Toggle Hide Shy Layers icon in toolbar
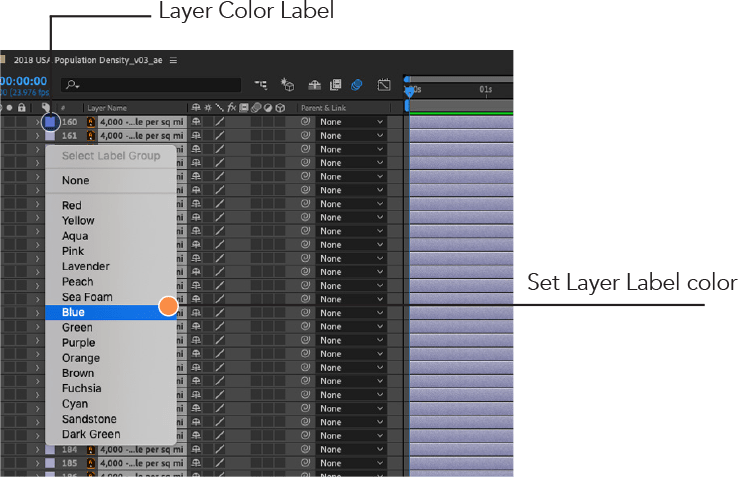Screen dimensions: 738x477 click(x=314, y=85)
